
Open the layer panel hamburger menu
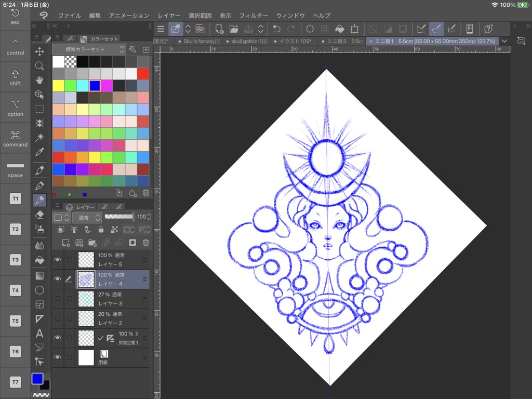tap(57, 205)
